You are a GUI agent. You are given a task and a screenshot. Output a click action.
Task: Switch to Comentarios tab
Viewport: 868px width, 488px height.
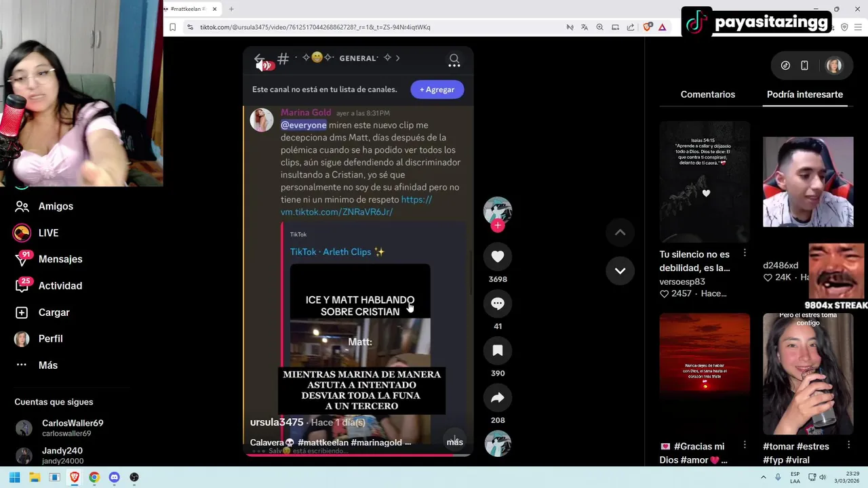pyautogui.click(x=707, y=94)
